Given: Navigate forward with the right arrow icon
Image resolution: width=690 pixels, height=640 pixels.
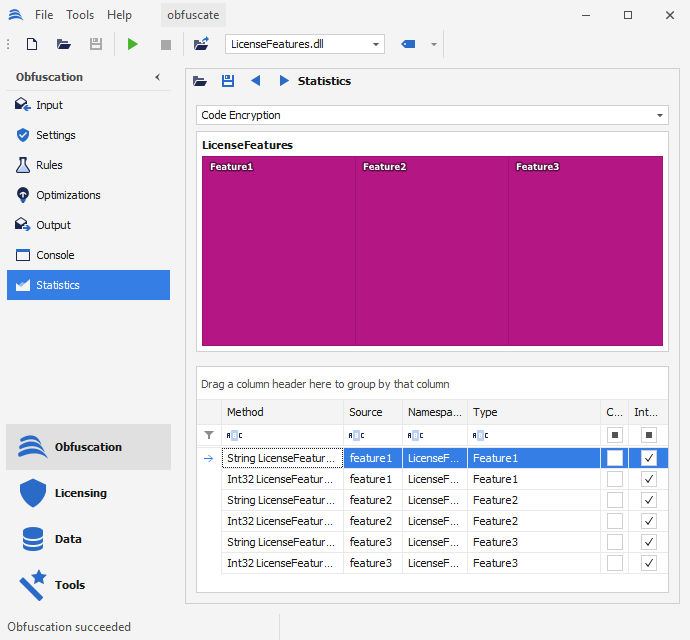Looking at the screenshot, I should [x=284, y=81].
